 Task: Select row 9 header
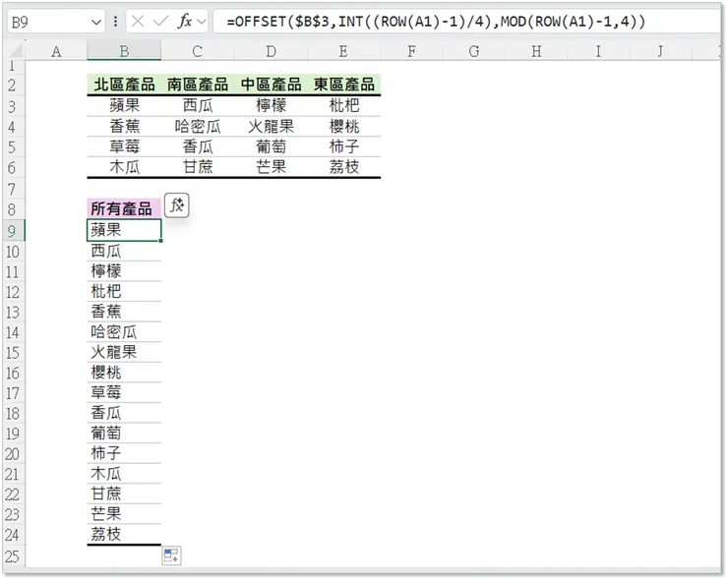(13, 231)
